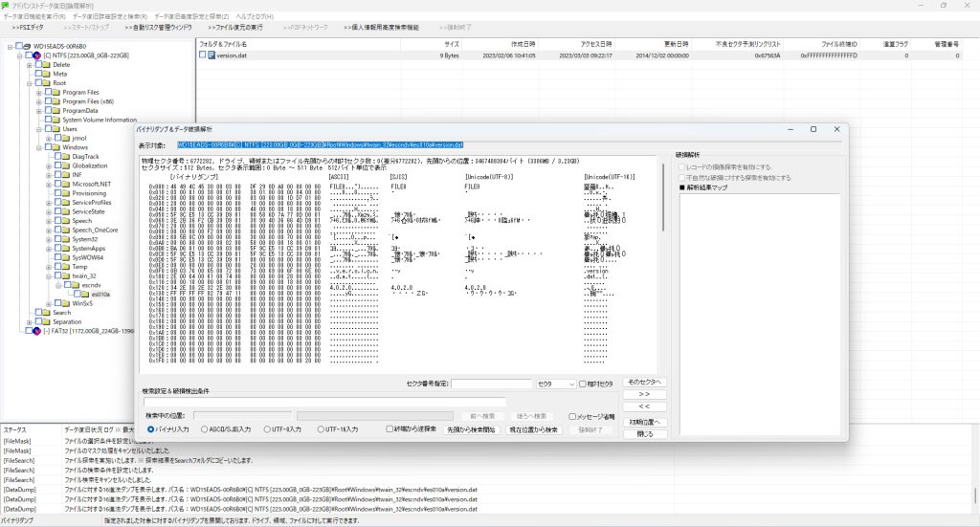Click the Search folder icon
The width and height of the screenshot is (980, 527).
click(45, 313)
